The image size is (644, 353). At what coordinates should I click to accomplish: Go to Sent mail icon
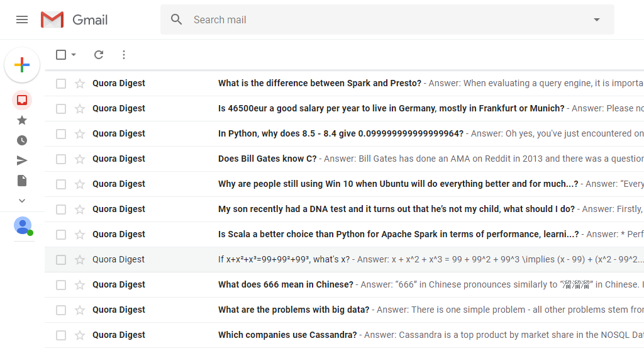point(22,160)
